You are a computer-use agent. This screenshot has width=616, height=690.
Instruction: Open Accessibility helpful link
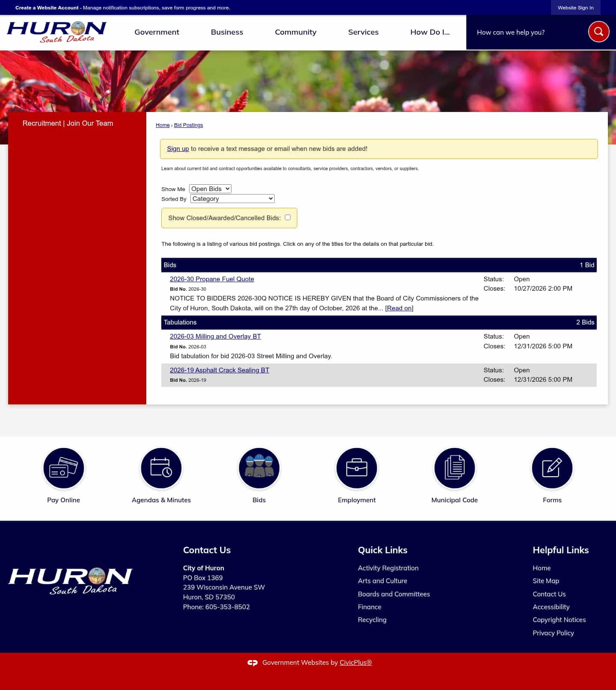click(551, 607)
